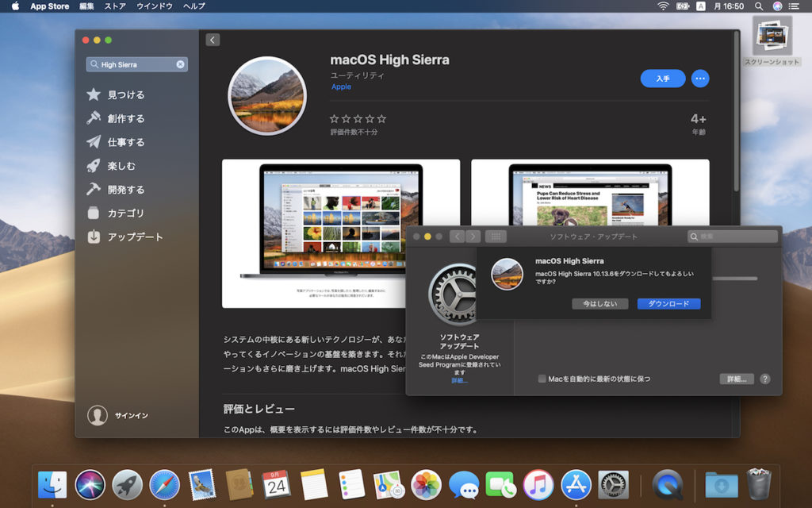Open the 開発する (Develop) hammer item

tap(125, 190)
